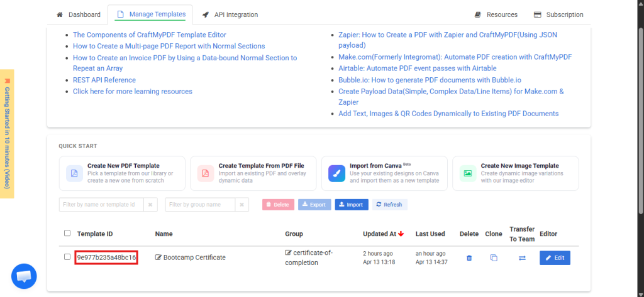Go to the Subscription menu item
This screenshot has height=297, width=644.
(558, 14)
